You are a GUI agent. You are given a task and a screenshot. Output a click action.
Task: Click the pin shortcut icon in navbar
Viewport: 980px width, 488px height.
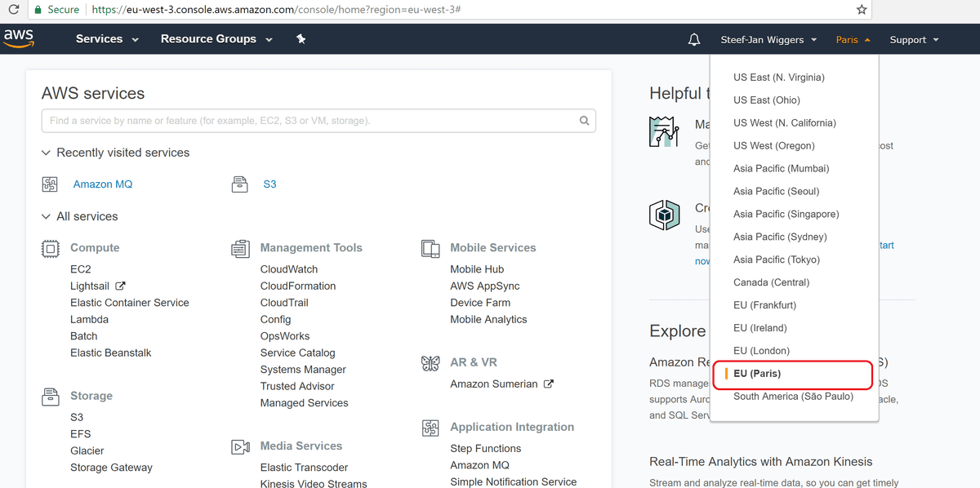[301, 39]
